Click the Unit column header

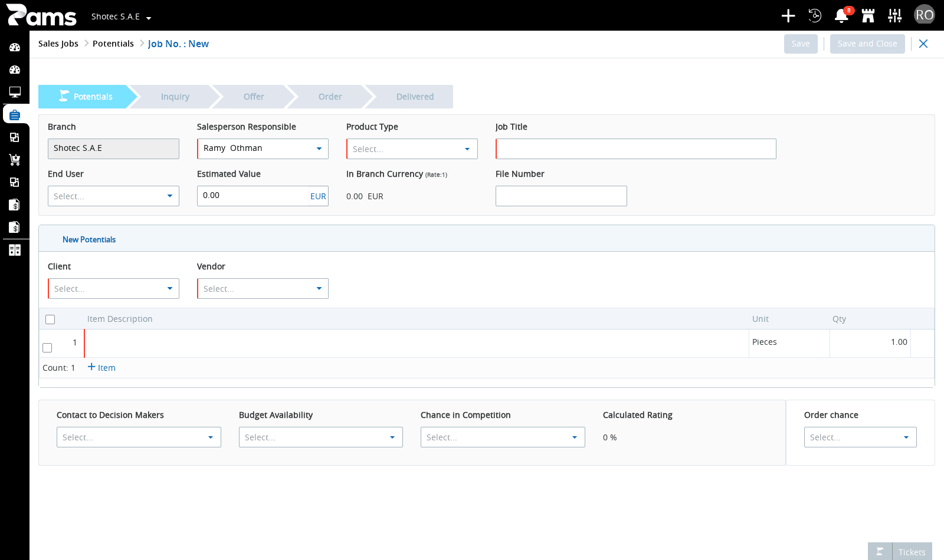761,319
